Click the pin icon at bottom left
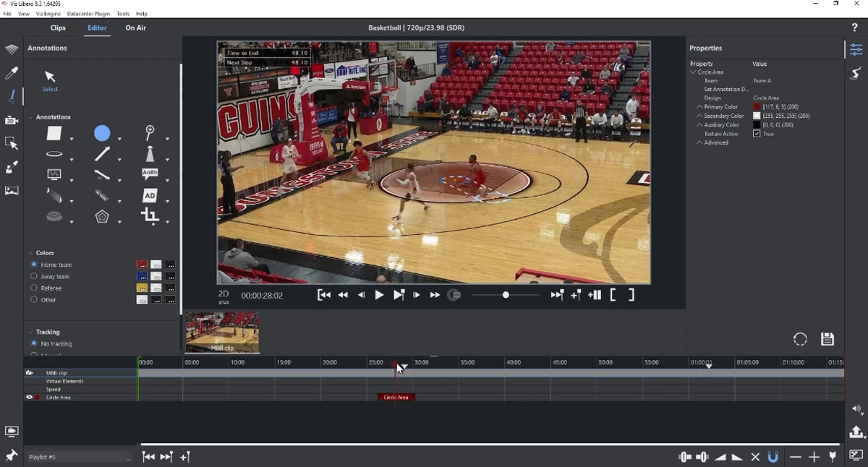Viewport: 868px width, 467px height. coord(12,456)
